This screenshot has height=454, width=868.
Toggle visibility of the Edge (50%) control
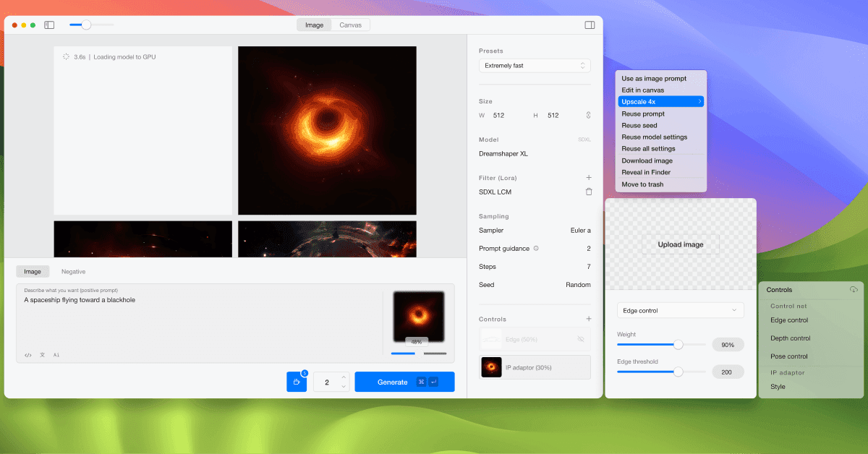[581, 339]
